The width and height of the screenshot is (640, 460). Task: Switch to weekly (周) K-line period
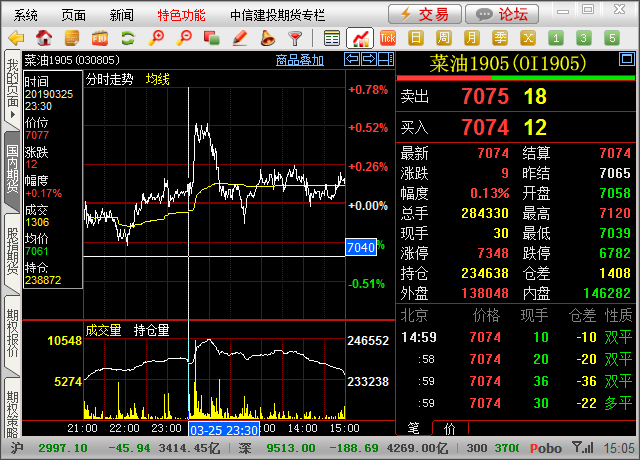443,38
